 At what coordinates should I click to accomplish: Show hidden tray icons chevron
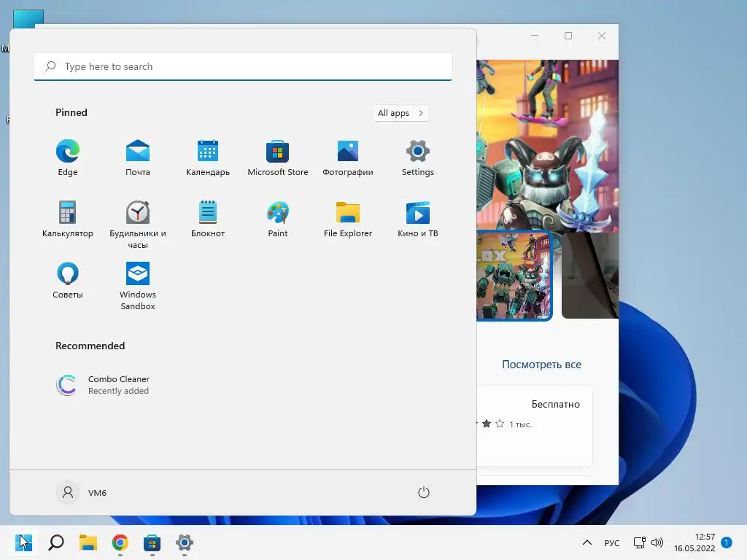587,542
